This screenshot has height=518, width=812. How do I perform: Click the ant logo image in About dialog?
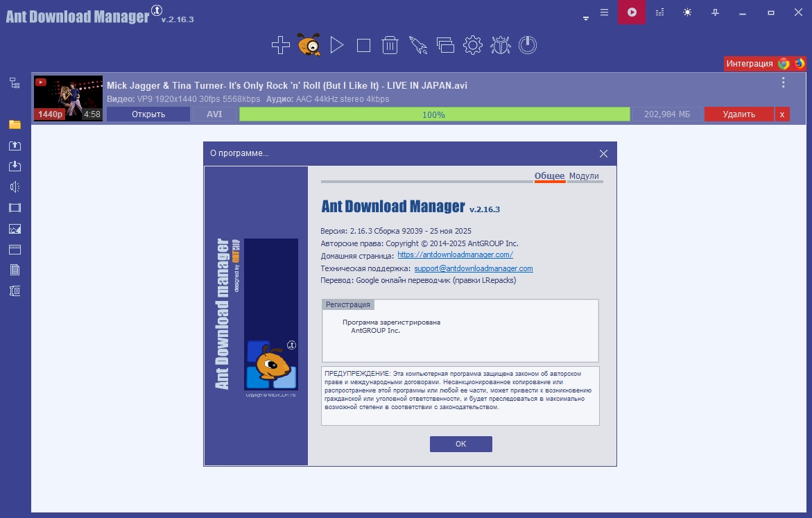click(271, 314)
